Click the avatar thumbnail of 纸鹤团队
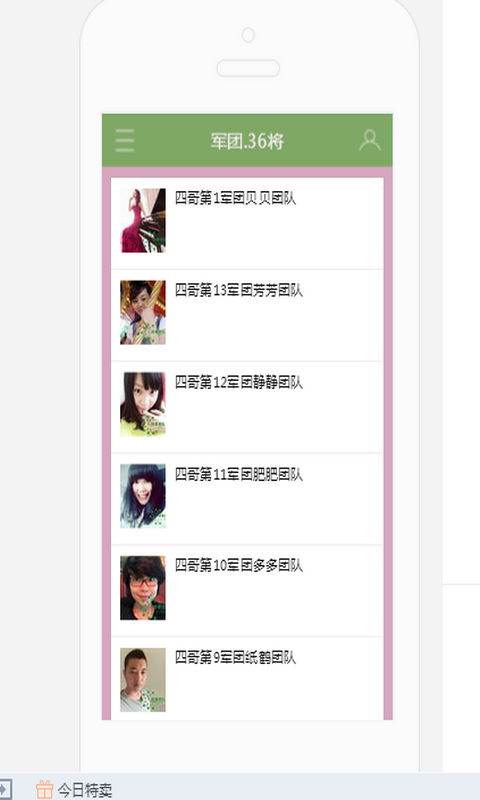The height and width of the screenshot is (800, 480). [x=143, y=680]
